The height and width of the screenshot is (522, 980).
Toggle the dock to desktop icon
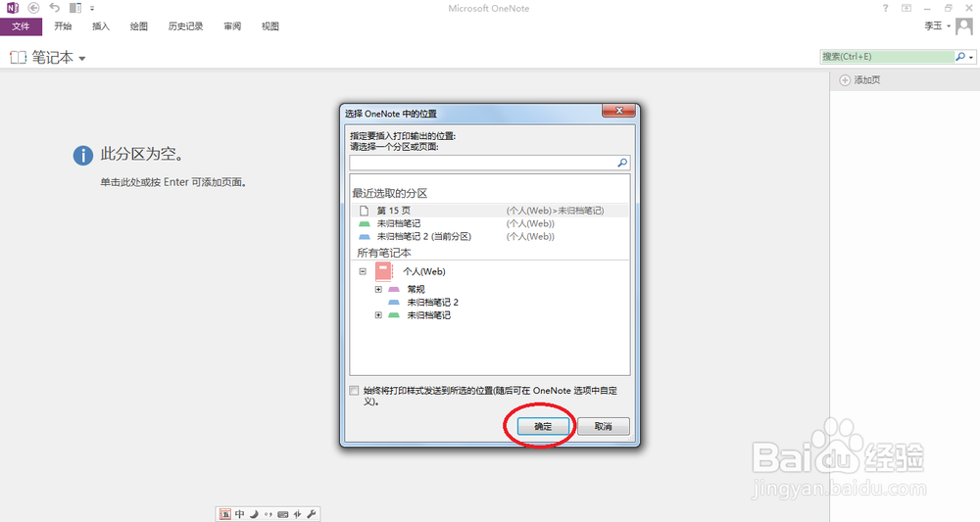(x=75, y=8)
